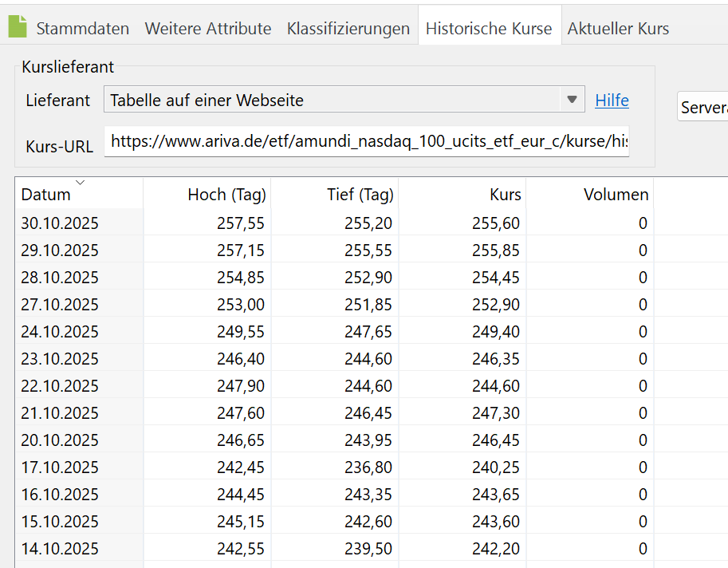Click into the Kurs-URL text field
Screen dimensions: 728x568
click(x=367, y=142)
